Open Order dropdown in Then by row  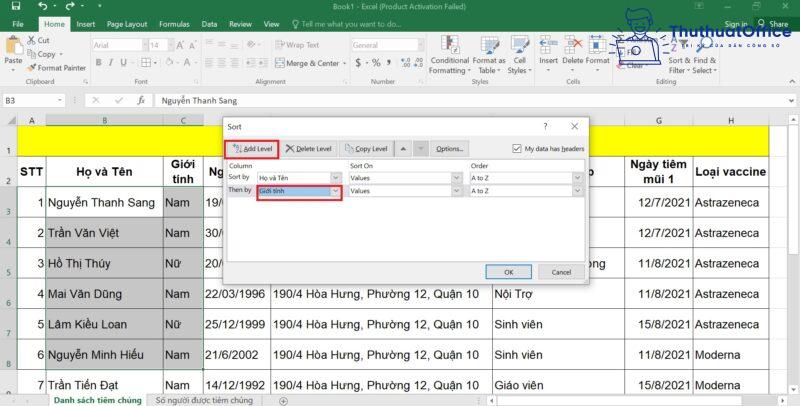pos(578,191)
